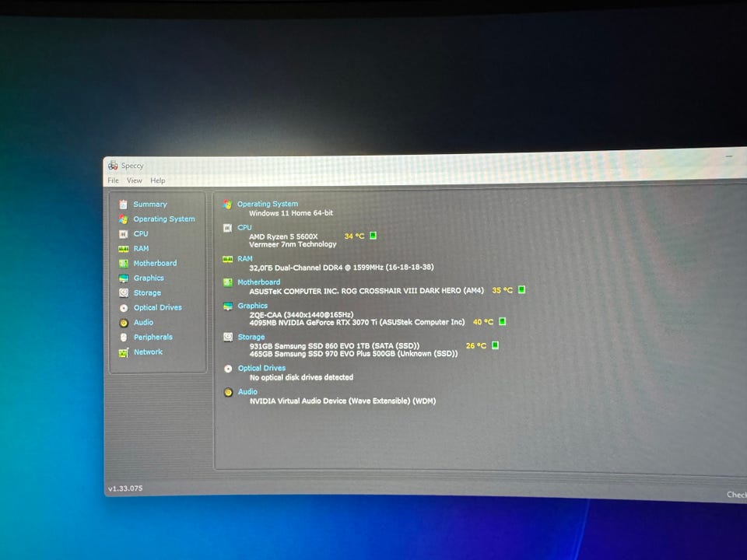Open the Graphics heading link in summary
This screenshot has width=747, height=560.
(x=252, y=306)
